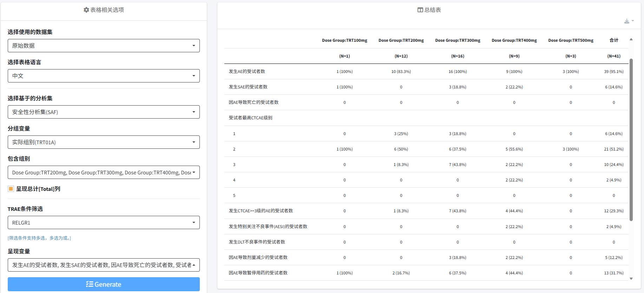
Task: Click the table icon beside 总结表
Action: tap(420, 10)
